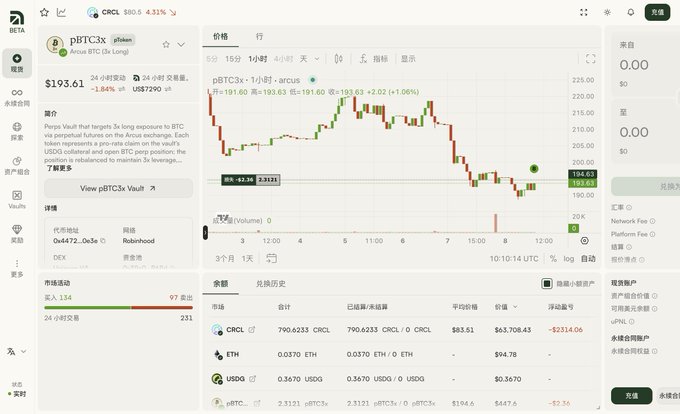The height and width of the screenshot is (414, 680).
Task: Open the notifications bell
Action: (x=631, y=12)
